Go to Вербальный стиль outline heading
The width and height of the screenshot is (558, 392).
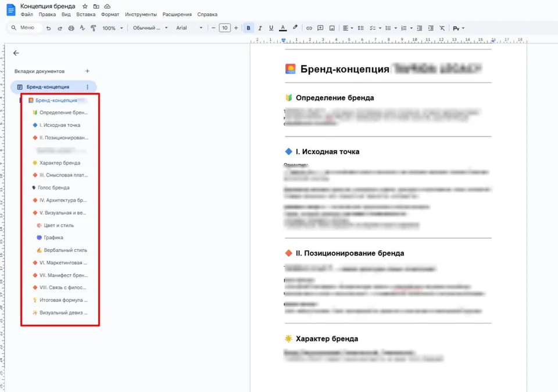coord(62,250)
